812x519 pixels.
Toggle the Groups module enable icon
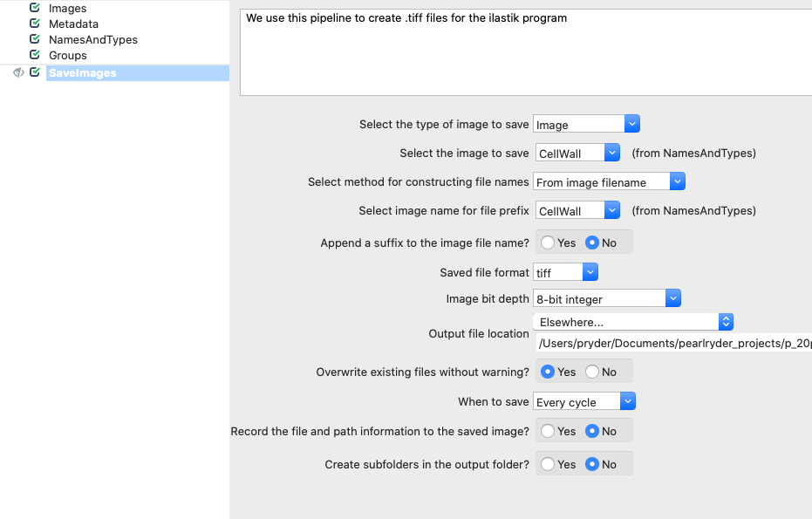coord(33,55)
